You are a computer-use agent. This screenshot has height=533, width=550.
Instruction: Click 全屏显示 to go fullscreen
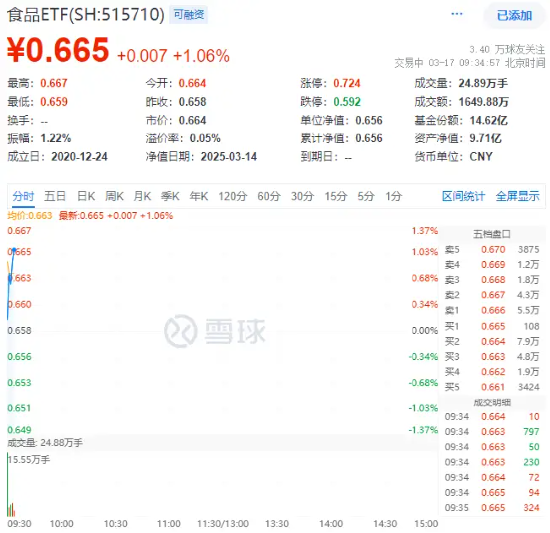click(517, 196)
